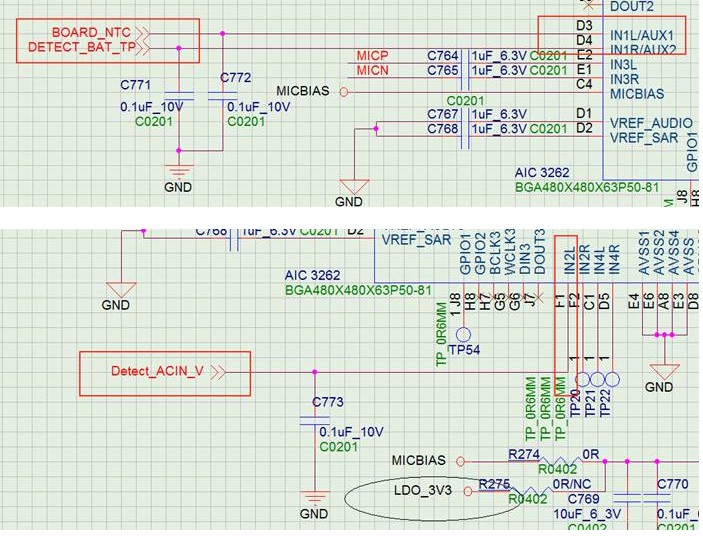Viewport: 703px width, 542px height.
Task: Select the C772 designator text
Action: pos(235,78)
